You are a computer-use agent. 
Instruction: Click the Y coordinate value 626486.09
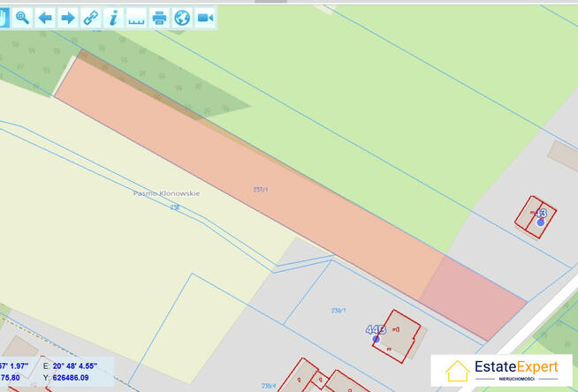click(x=71, y=378)
